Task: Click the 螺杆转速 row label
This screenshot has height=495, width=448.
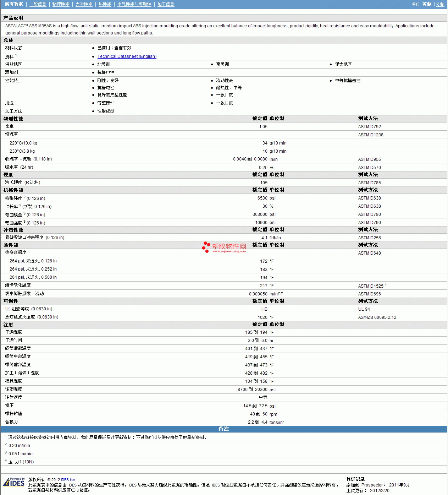Action: point(13,414)
